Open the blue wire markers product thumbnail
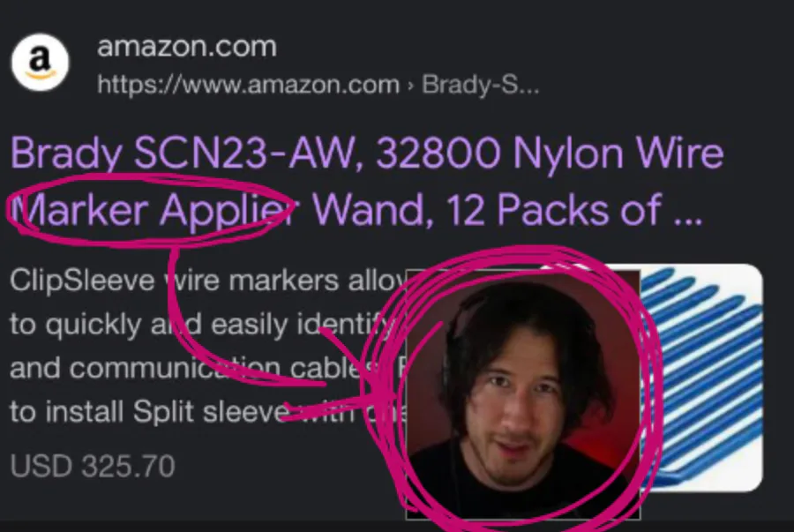 coord(701,377)
